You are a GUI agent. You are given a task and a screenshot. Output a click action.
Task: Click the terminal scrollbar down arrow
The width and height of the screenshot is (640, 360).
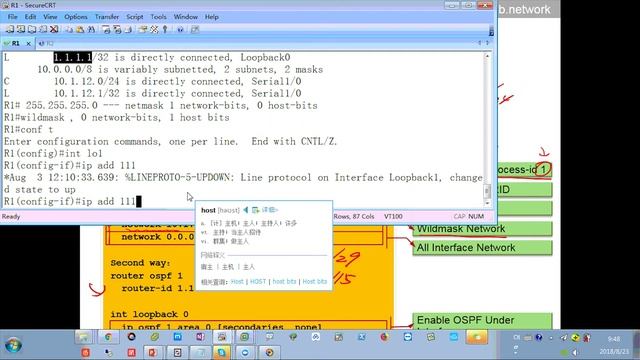[487, 203]
